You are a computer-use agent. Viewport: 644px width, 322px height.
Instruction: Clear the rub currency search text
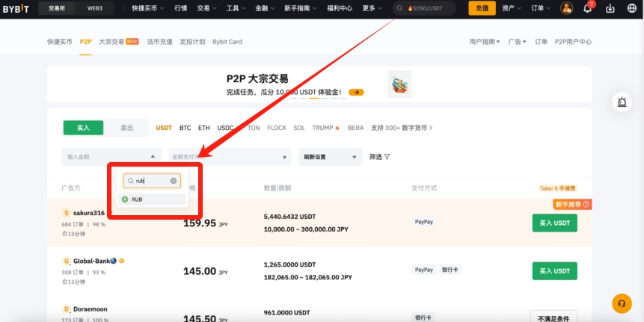coord(174,181)
